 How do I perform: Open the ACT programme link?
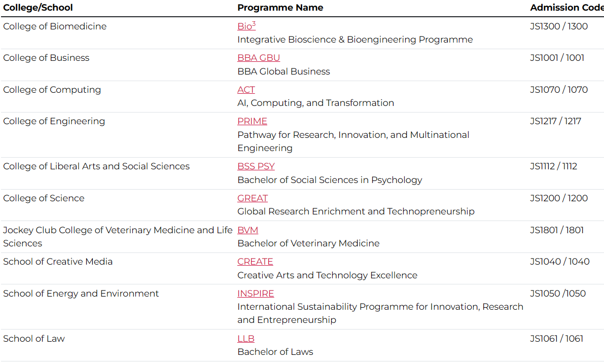[x=246, y=90]
